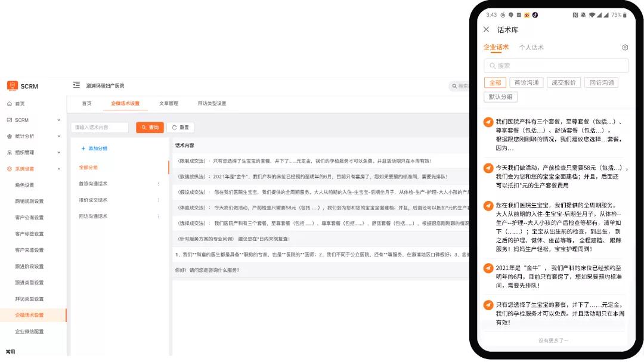This screenshot has width=644, height=362.
Task: Tap the search magnifier in phone search bar
Action: pos(493,66)
